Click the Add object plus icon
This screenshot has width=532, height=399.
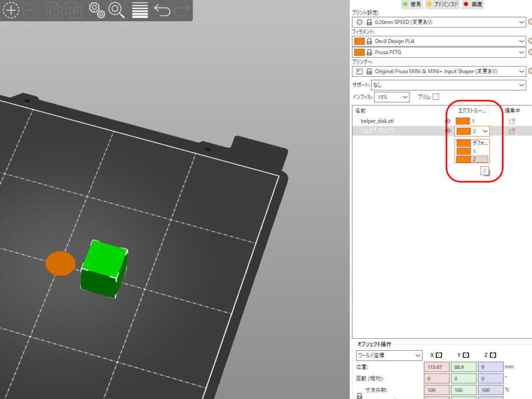click(x=11, y=10)
